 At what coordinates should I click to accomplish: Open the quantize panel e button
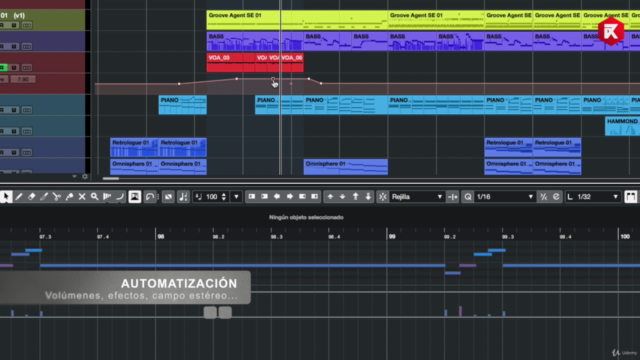coord(556,197)
